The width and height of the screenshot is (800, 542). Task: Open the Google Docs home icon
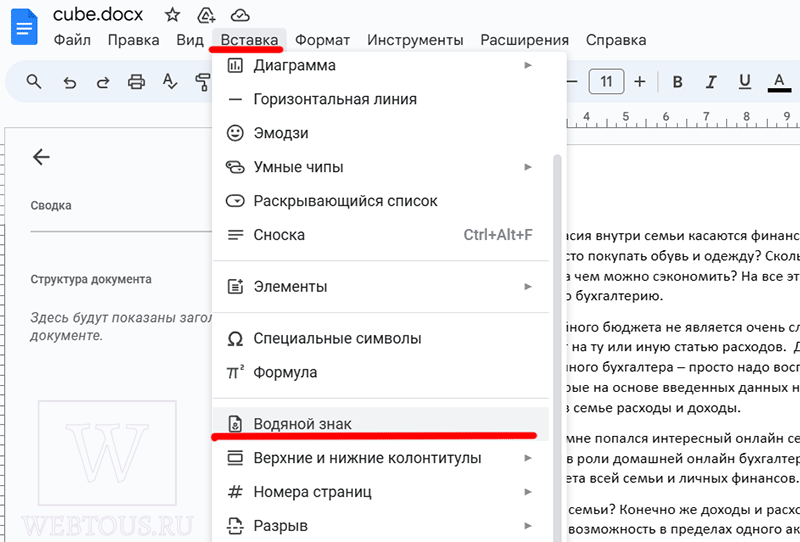24,27
